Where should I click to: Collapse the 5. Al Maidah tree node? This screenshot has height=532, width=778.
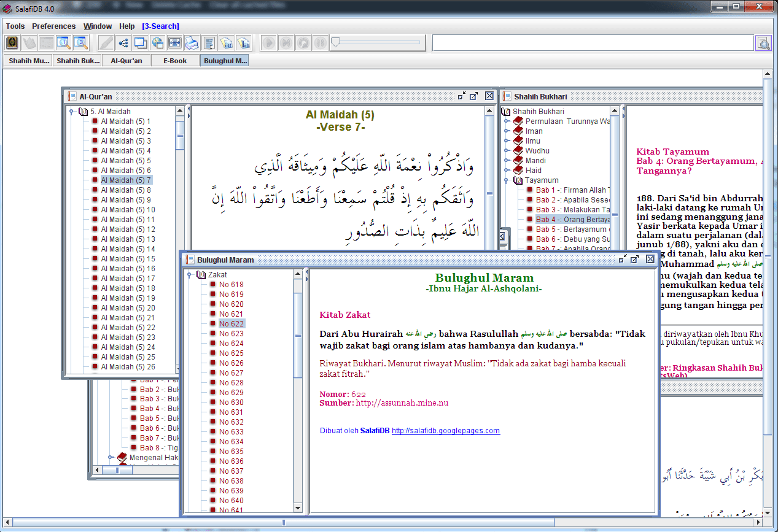71,112
